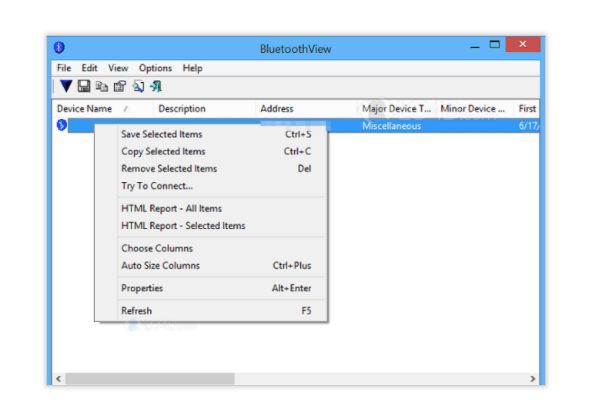This screenshot has height=410, width=602.
Task: Open Properties from the context menu
Action: (x=211, y=288)
